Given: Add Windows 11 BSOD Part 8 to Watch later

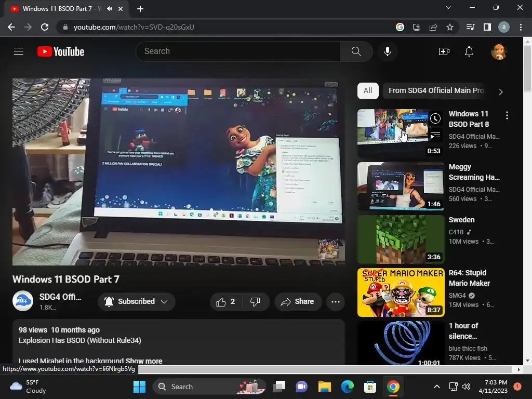Looking at the screenshot, I should point(435,118).
